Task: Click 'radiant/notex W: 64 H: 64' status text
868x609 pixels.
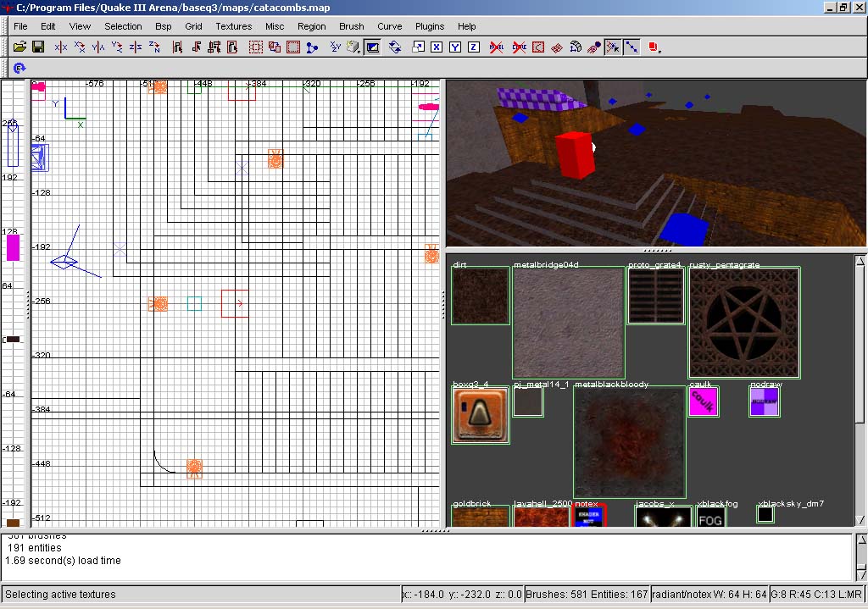Action: pos(709,595)
